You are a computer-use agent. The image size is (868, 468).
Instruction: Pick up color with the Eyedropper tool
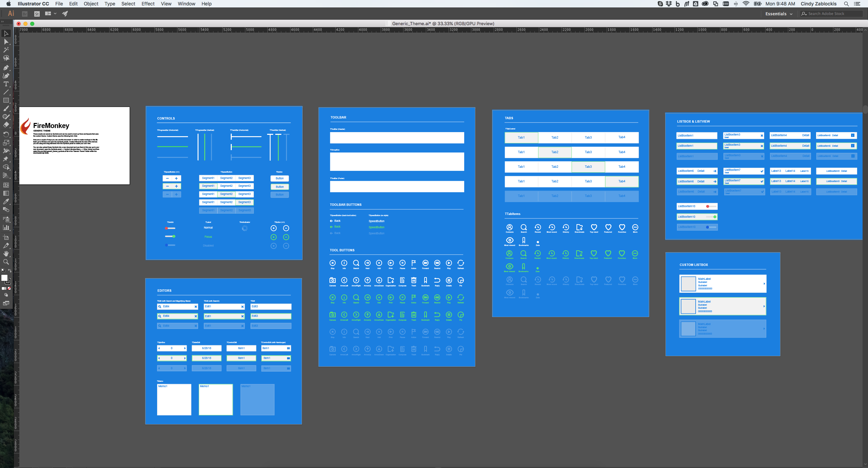click(6, 201)
